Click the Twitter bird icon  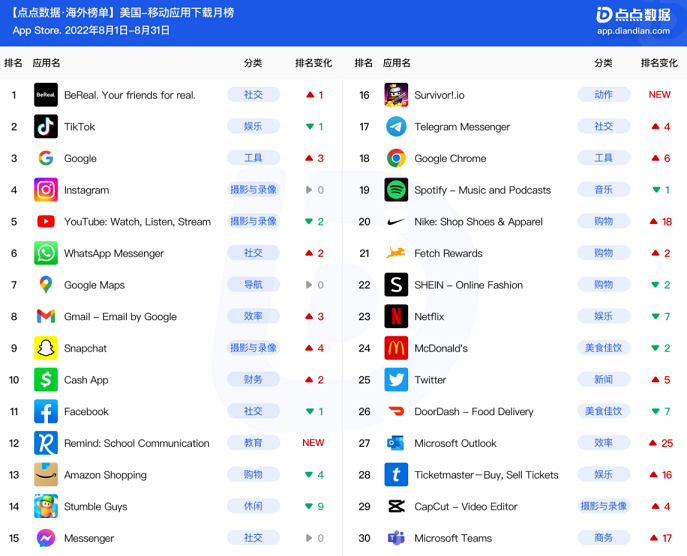pos(396,380)
